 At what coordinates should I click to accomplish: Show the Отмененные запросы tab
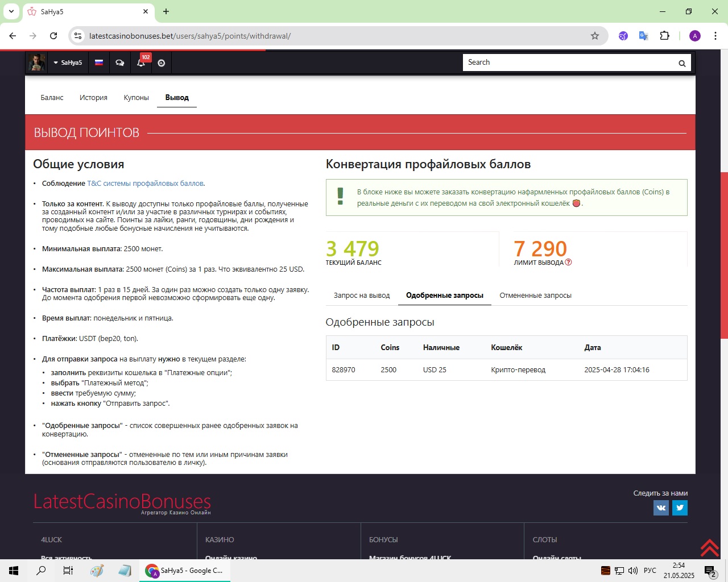pos(535,296)
